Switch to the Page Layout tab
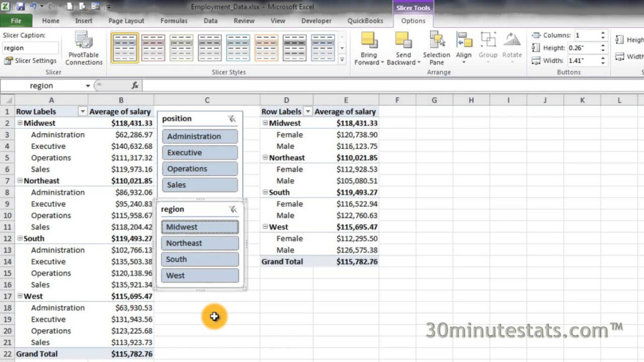Viewport: 644px width, 362px height. coord(126,21)
